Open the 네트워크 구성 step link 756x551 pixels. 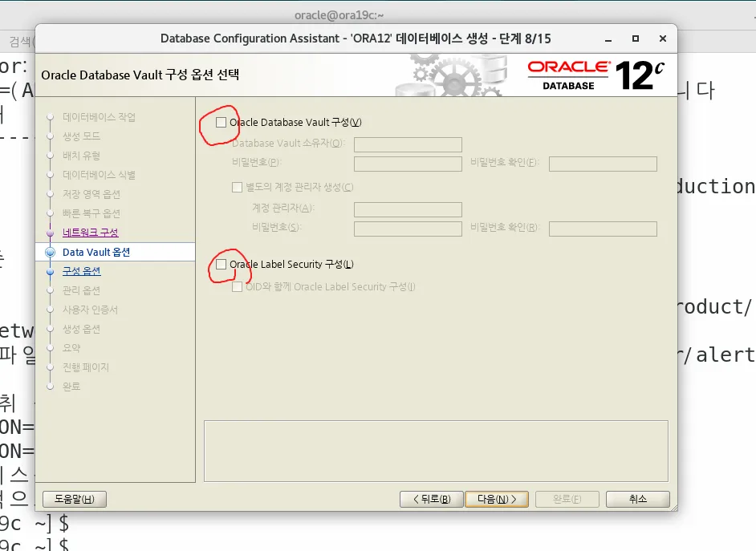[90, 233]
